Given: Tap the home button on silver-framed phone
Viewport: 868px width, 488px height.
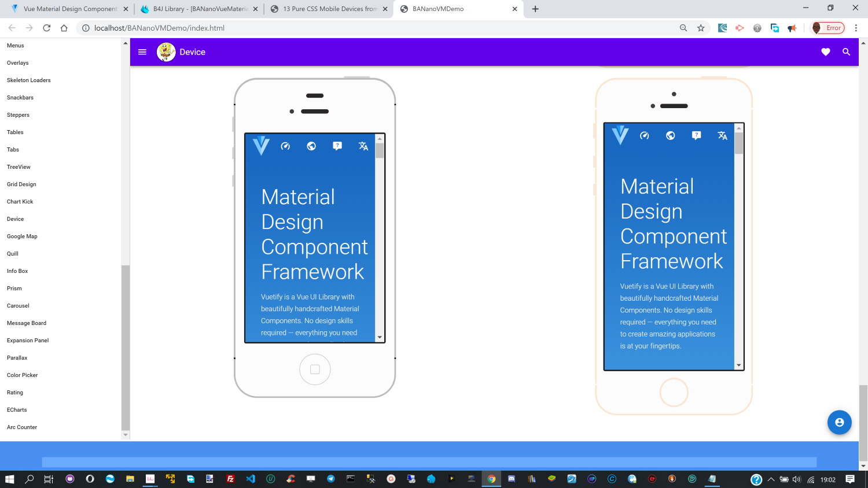Looking at the screenshot, I should pyautogui.click(x=315, y=369).
